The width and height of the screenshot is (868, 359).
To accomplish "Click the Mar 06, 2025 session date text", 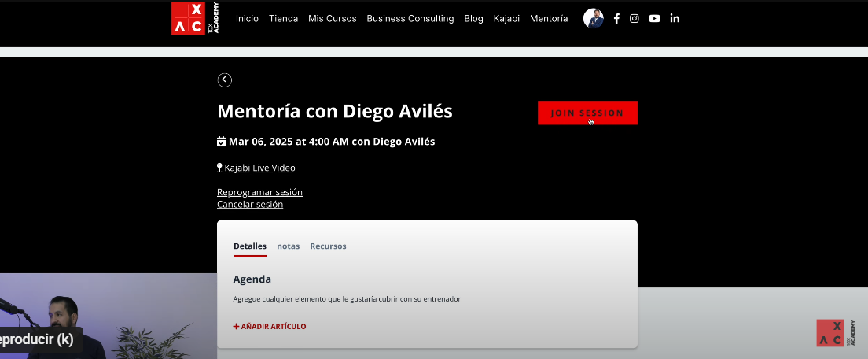I will 326,141.
